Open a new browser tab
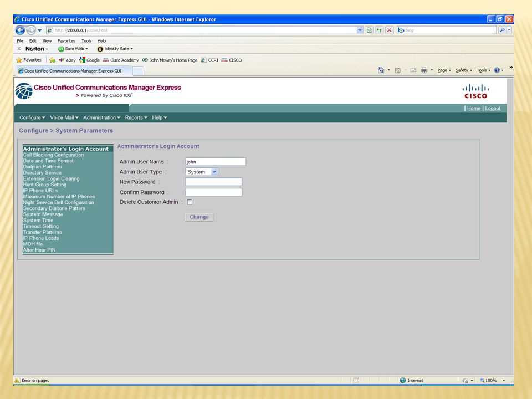 click(x=138, y=71)
